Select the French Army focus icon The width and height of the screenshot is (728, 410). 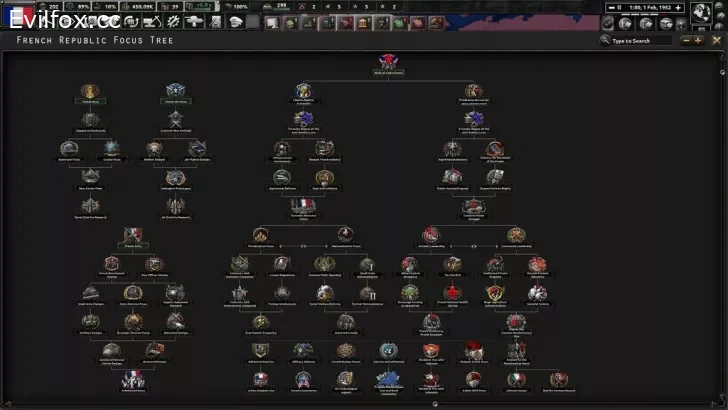coord(133,236)
